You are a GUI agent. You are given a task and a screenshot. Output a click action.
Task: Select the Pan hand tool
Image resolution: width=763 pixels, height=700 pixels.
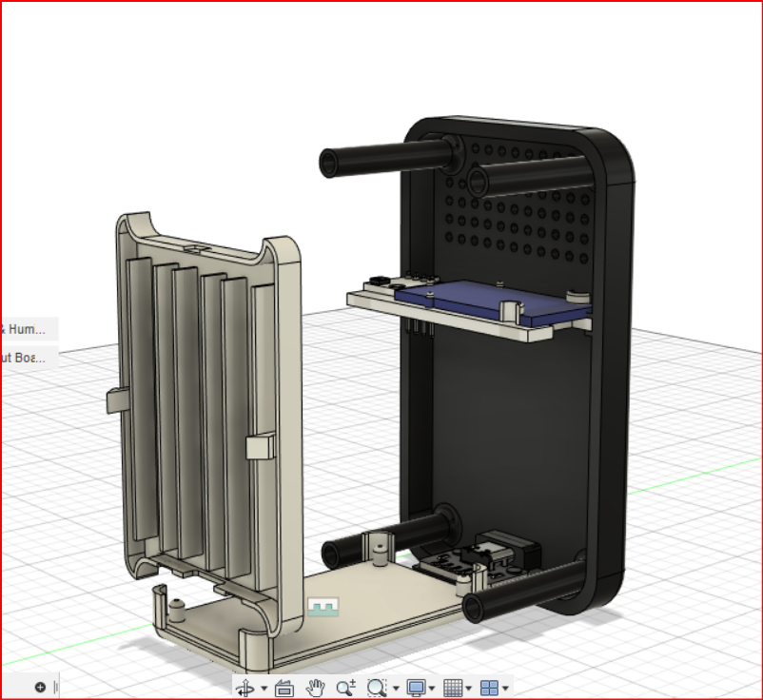point(315,688)
